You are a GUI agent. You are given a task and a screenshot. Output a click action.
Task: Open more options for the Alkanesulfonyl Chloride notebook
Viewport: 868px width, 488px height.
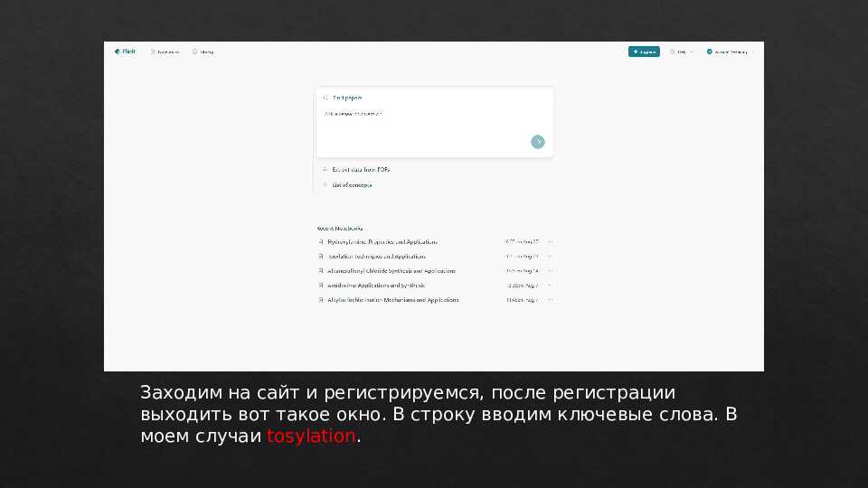550,271
